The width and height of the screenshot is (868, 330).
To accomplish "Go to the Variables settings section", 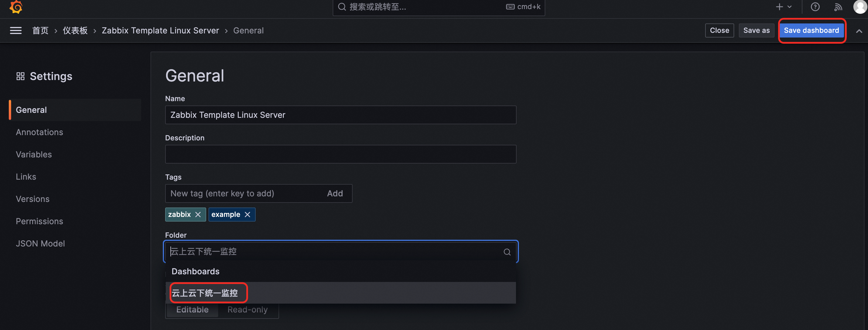I will click(34, 154).
